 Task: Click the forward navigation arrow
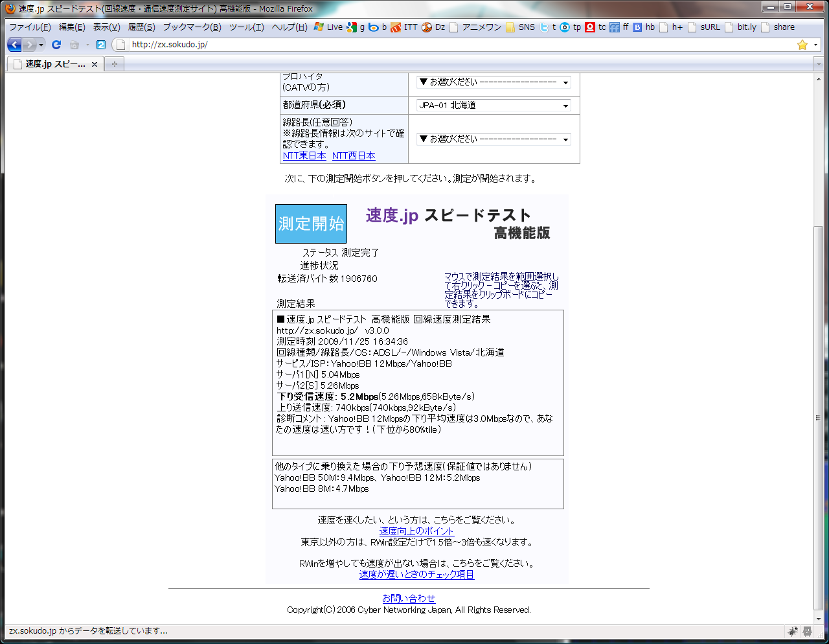click(29, 45)
